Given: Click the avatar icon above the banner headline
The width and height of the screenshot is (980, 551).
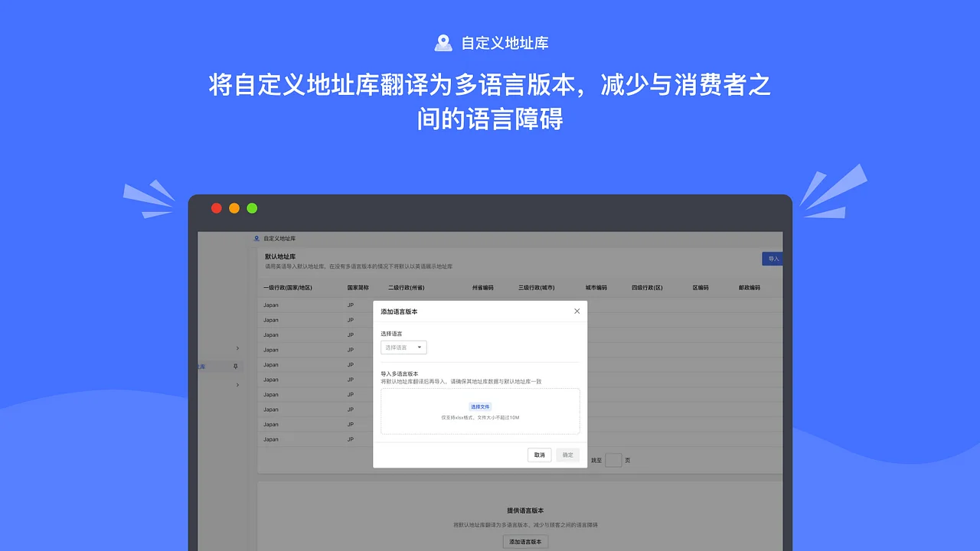Looking at the screenshot, I should coord(443,42).
